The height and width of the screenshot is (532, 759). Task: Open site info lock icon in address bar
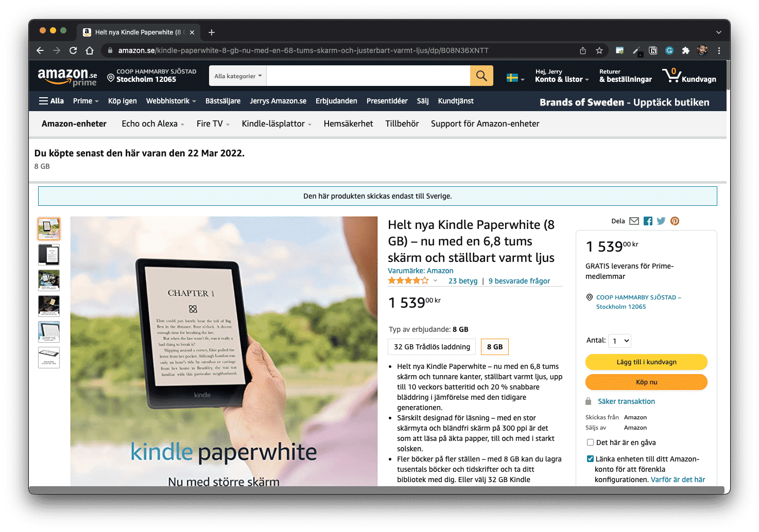tap(110, 50)
